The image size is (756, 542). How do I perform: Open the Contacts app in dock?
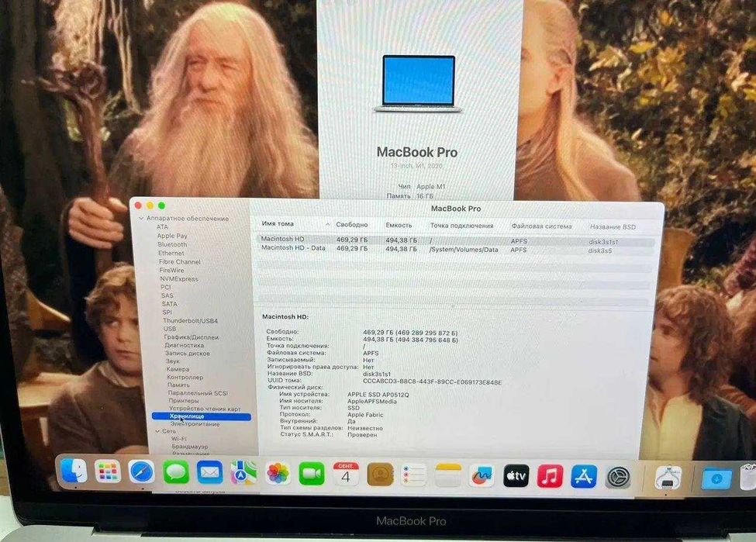381,475
